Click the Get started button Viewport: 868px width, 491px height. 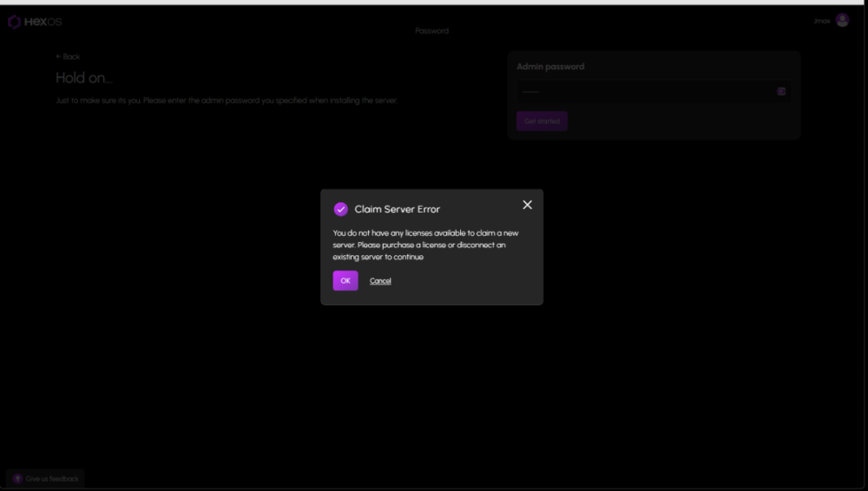pos(542,121)
